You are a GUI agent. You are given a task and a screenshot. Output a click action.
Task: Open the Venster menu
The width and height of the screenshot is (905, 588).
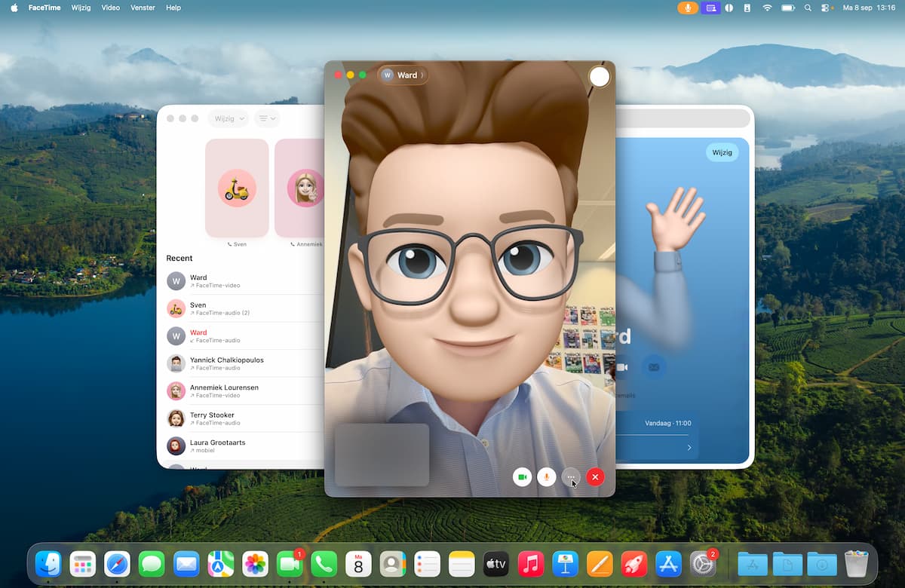pyautogui.click(x=143, y=8)
